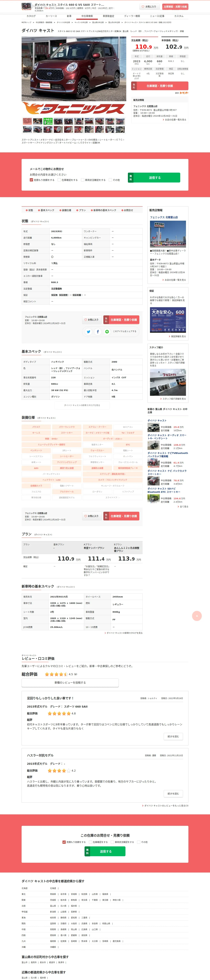Click 続きを読む on 足回りもしっかりした review

coord(173,736)
